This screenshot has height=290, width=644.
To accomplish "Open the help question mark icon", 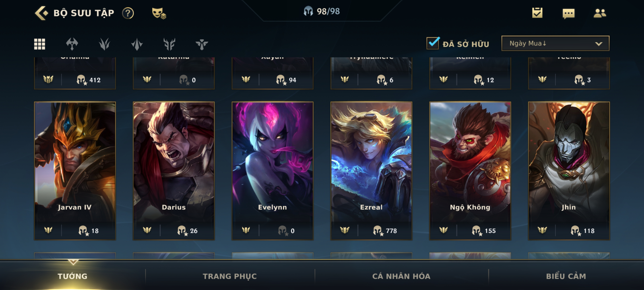I will click(128, 13).
